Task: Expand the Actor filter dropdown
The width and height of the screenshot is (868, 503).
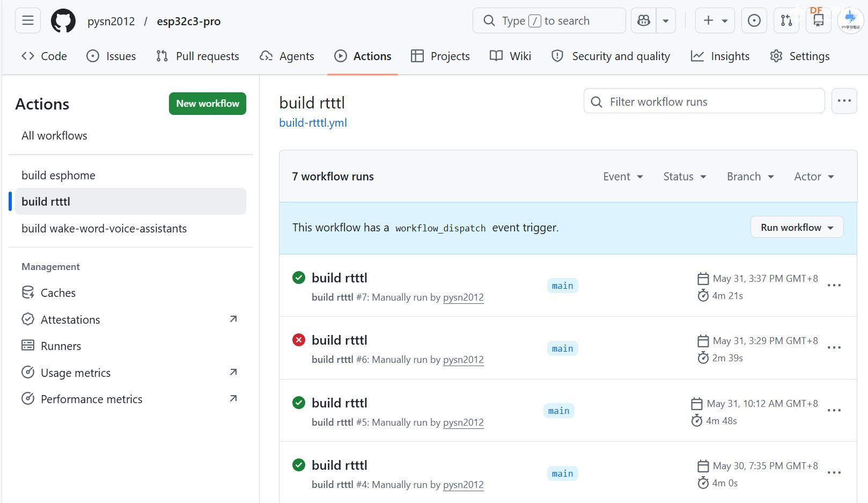Action: [x=814, y=177]
